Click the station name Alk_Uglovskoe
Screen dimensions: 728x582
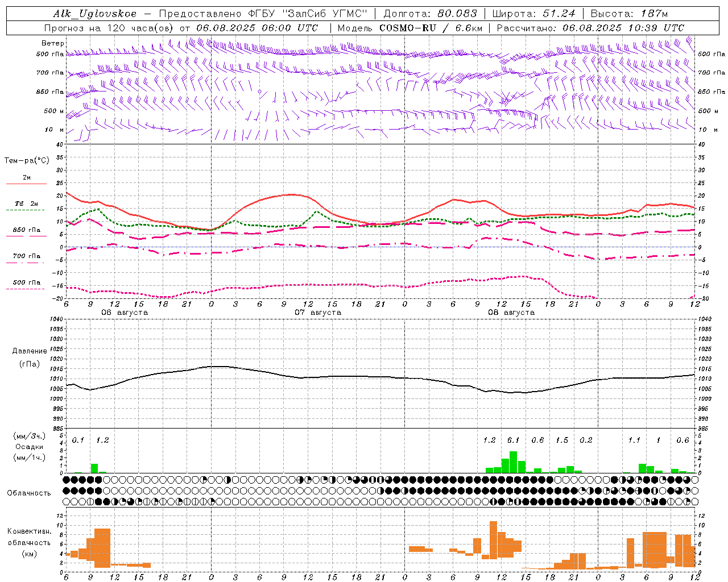click(x=95, y=14)
